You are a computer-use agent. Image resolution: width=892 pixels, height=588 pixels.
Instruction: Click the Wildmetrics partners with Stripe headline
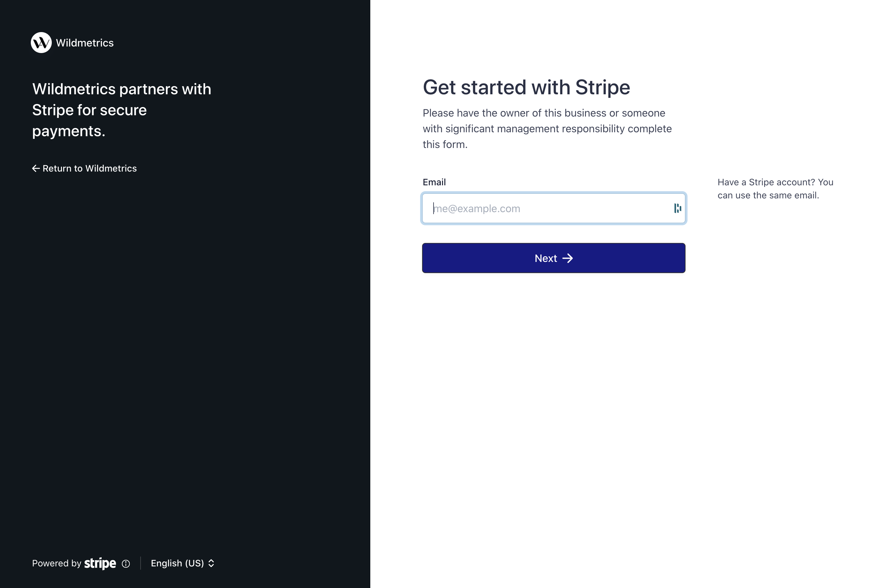122,110
